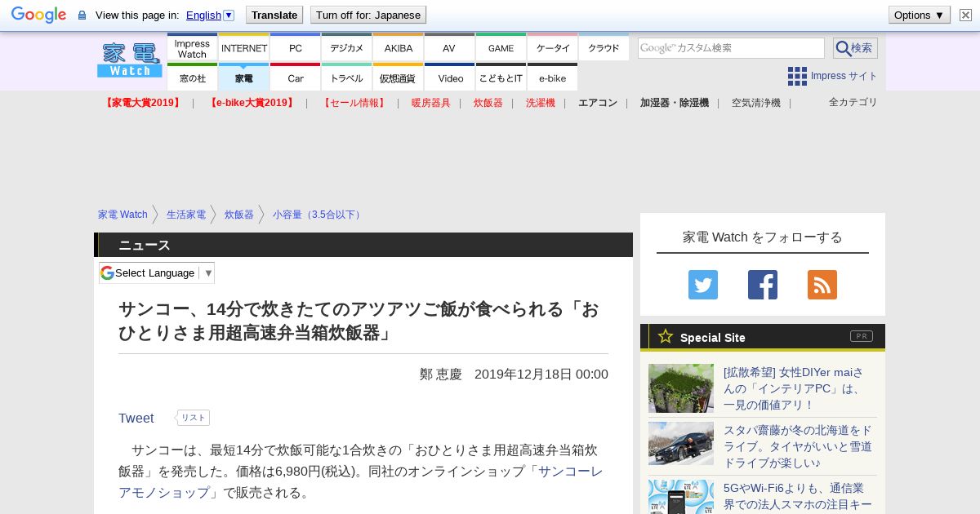Open the RSS feed icon

[822, 285]
